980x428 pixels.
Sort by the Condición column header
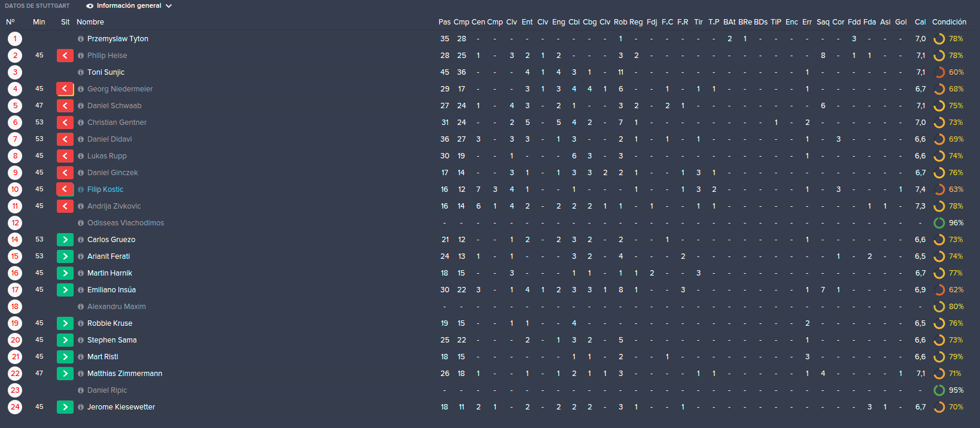(x=949, y=22)
